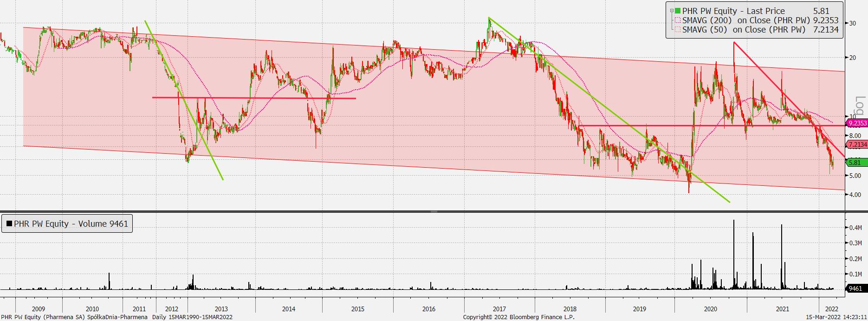Click black swatch in Volume legend

[x=9, y=223]
